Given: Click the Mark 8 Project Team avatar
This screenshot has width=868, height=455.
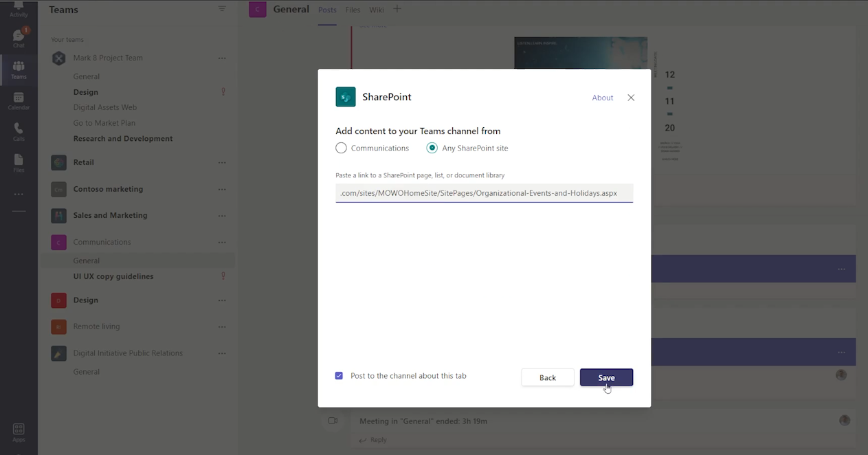Looking at the screenshot, I should [x=59, y=58].
